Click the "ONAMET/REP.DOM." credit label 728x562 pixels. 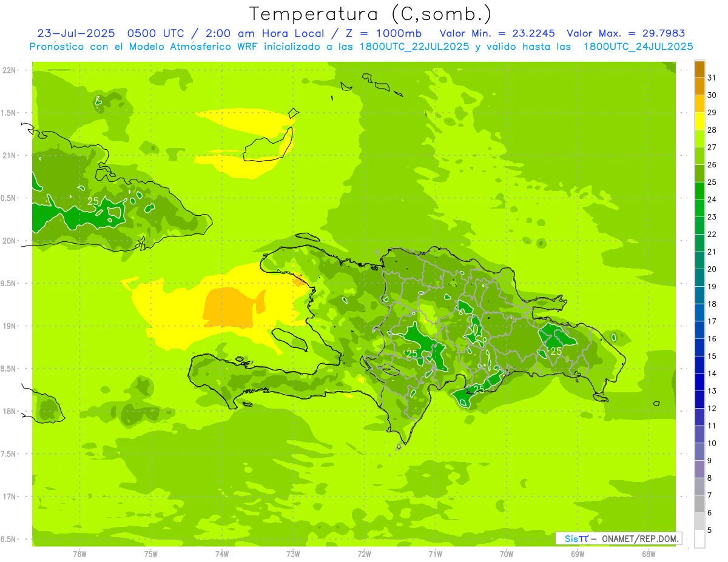640,538
